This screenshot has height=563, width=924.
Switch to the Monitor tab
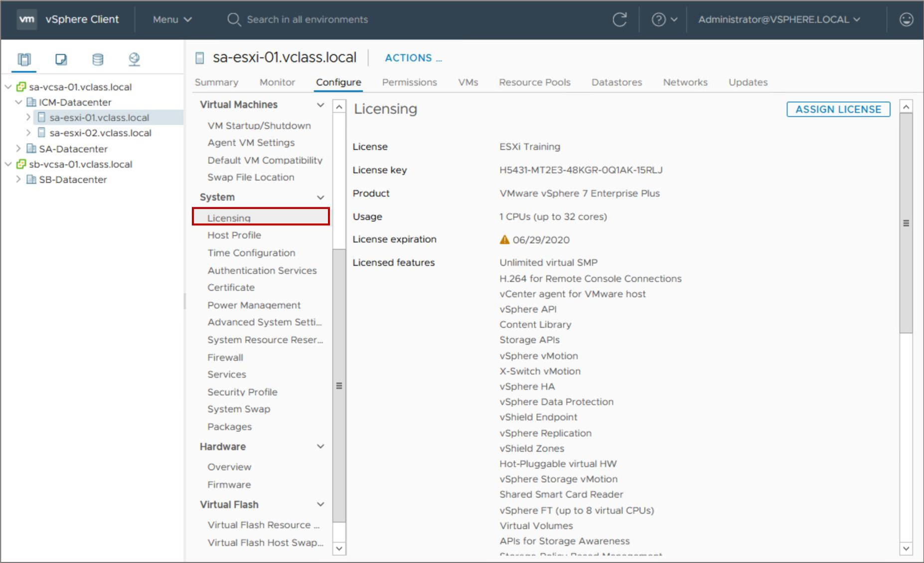click(x=277, y=82)
